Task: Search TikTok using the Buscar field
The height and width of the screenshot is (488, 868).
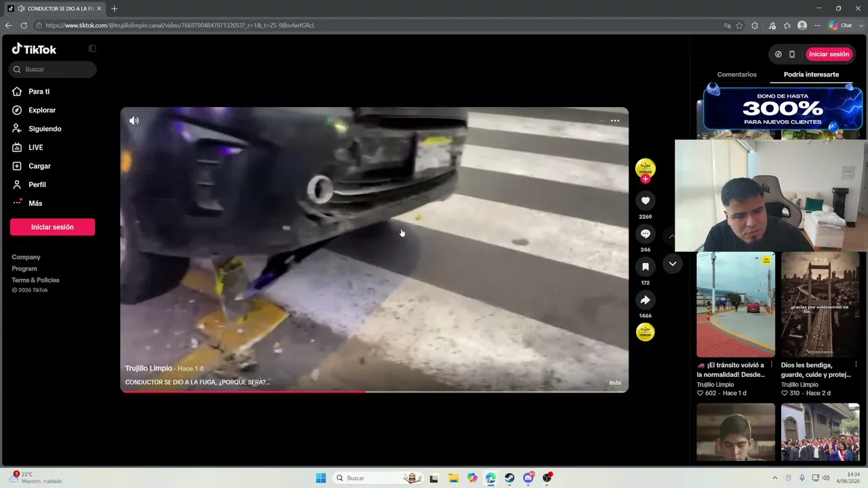Action: pyautogui.click(x=53, y=69)
